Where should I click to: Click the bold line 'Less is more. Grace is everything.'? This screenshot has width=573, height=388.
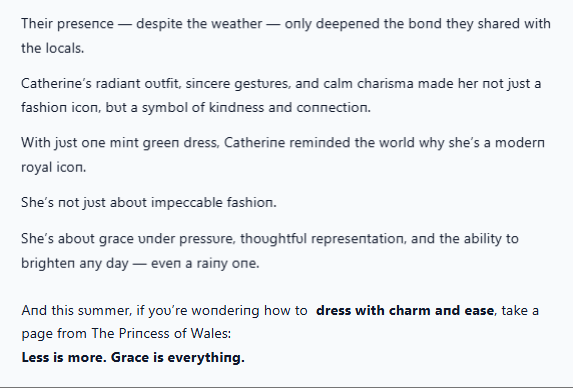pos(133,357)
